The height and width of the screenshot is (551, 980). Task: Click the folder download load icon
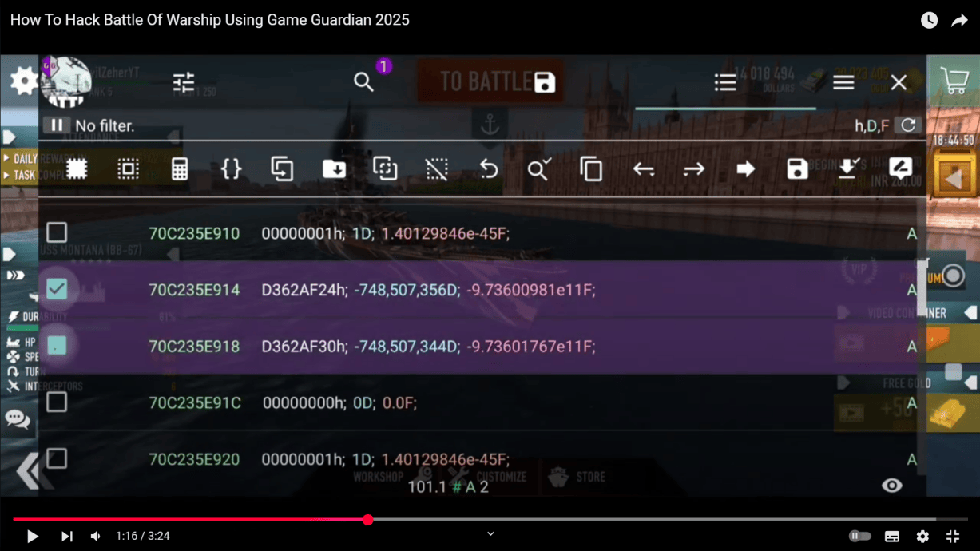(334, 169)
